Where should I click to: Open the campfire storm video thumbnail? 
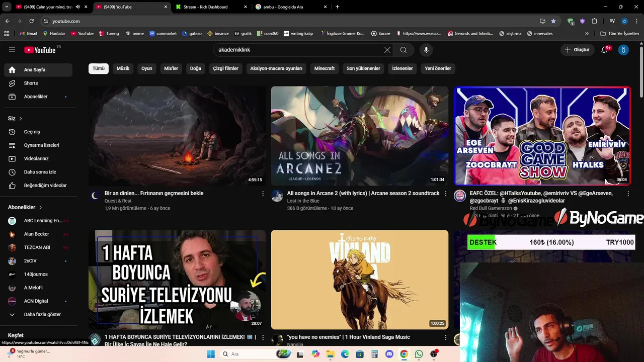click(177, 136)
